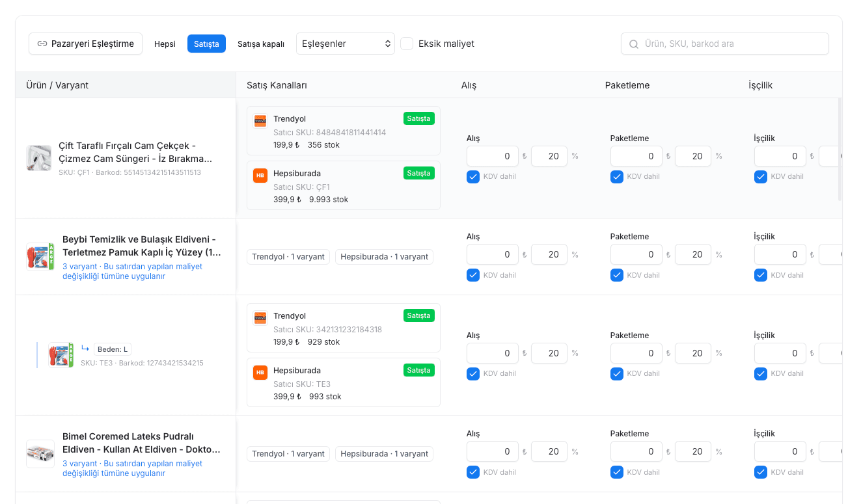Click the search magnifier icon

634,44
